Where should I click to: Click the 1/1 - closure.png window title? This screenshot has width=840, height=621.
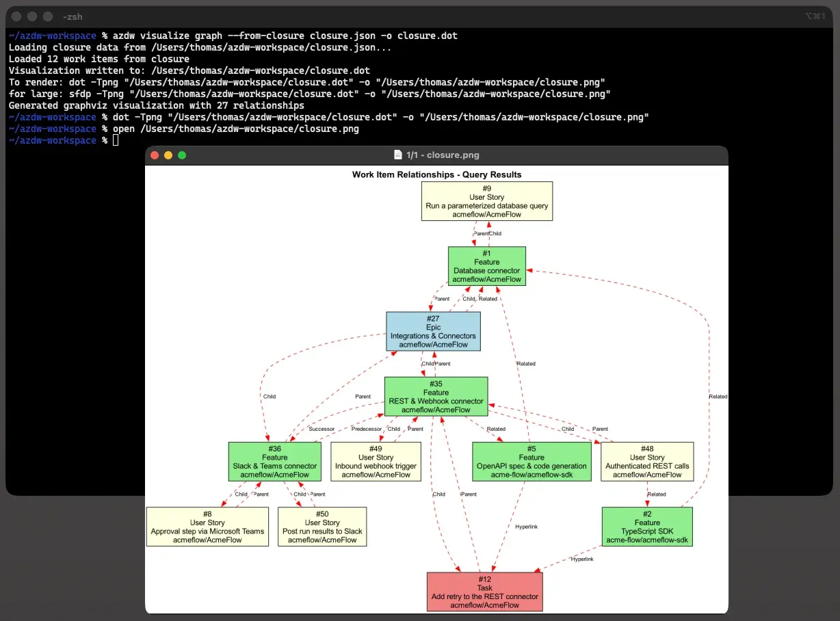tap(443, 155)
